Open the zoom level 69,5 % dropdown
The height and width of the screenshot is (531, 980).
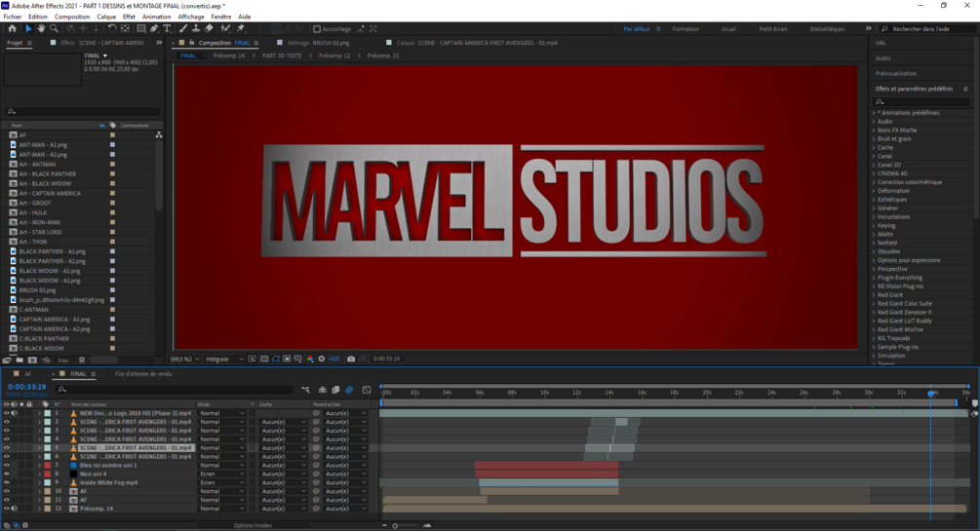point(185,360)
